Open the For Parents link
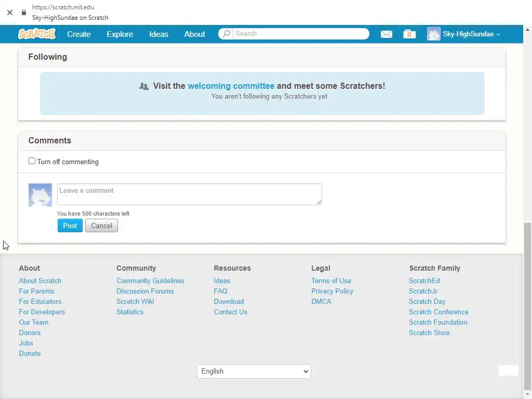Screen dimensions: 532x399 click(x=36, y=291)
